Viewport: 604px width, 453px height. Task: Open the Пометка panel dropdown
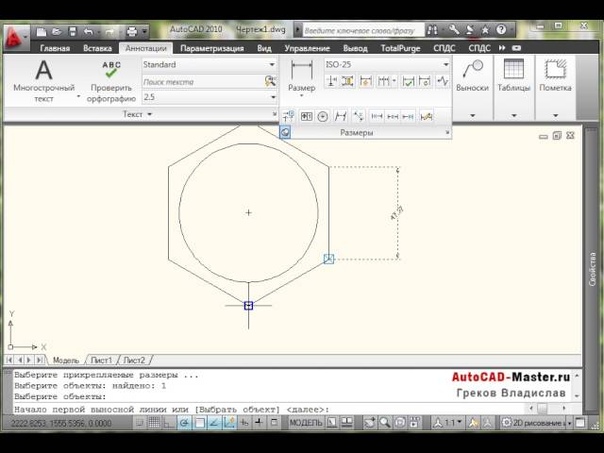(555, 115)
